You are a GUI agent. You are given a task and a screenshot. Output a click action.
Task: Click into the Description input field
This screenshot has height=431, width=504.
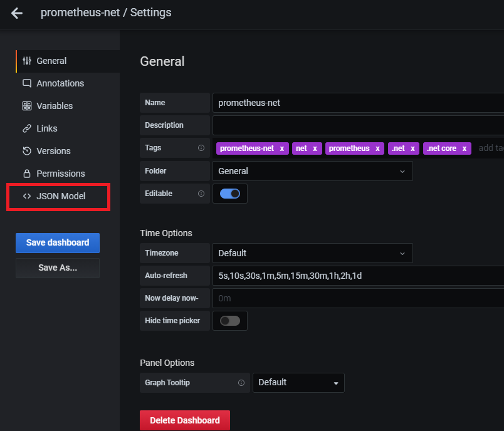pos(358,125)
